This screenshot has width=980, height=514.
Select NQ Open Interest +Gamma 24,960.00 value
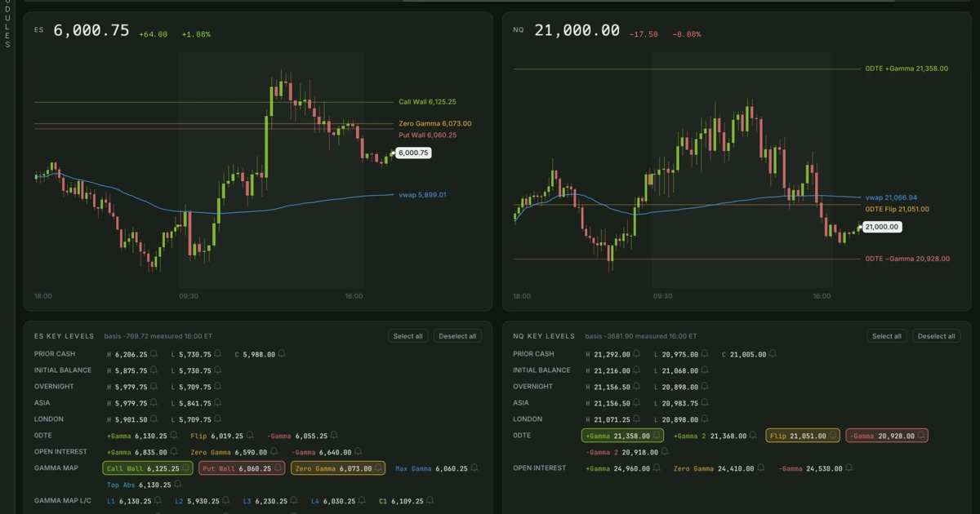click(632, 468)
